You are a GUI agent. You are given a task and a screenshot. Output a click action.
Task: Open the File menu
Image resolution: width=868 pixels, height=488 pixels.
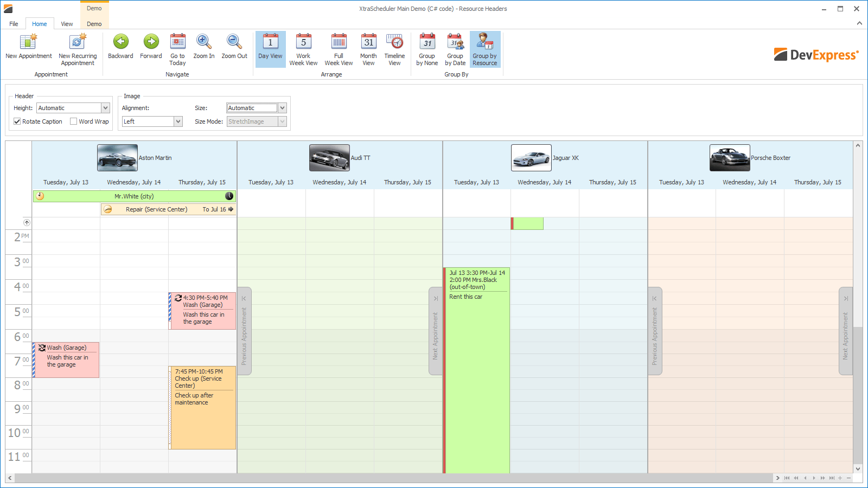click(x=14, y=24)
